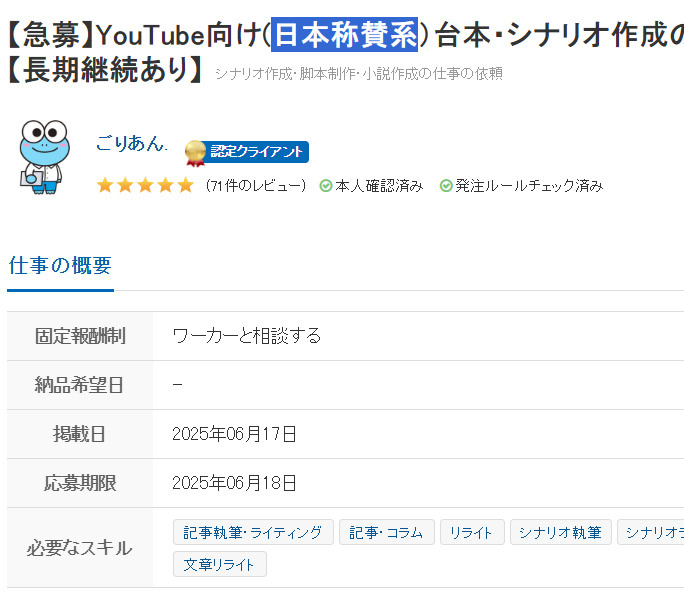Click the 認定クライアント badge label
684x612 pixels.
coord(256,152)
